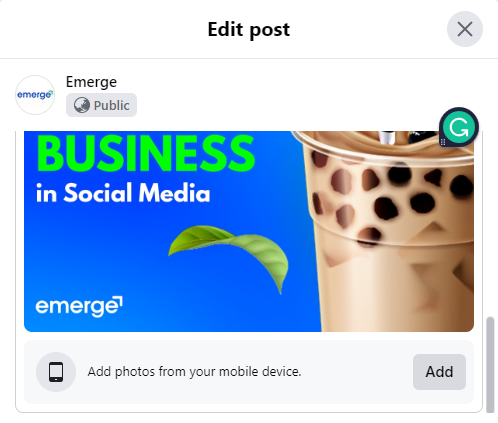
Task: Click "Add photos from your mobile device" text
Action: 194,372
